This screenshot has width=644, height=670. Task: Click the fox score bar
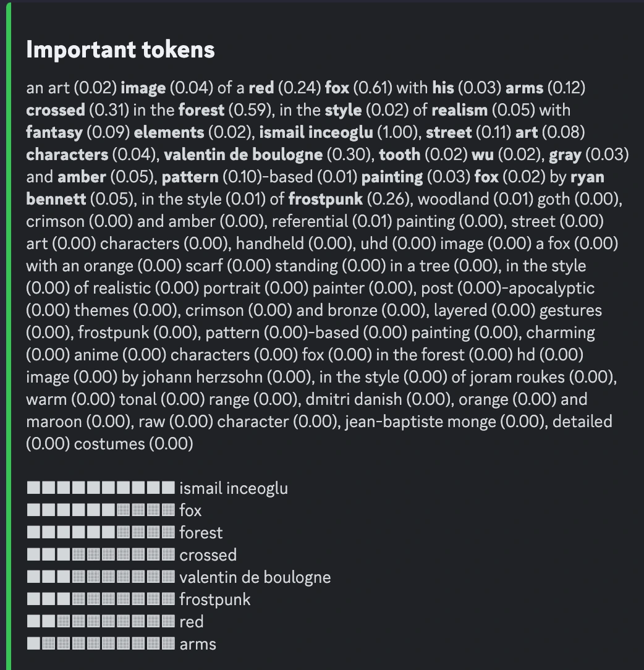click(101, 511)
